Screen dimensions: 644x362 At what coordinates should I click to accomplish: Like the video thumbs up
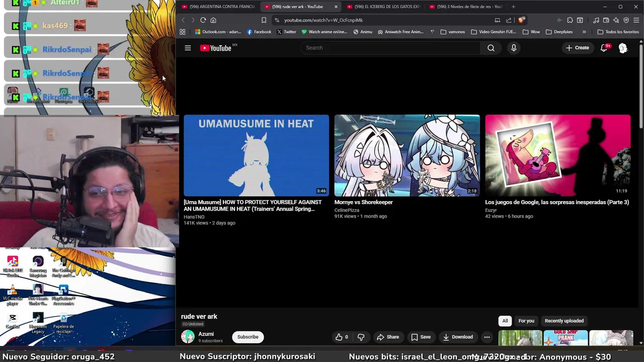click(x=342, y=337)
